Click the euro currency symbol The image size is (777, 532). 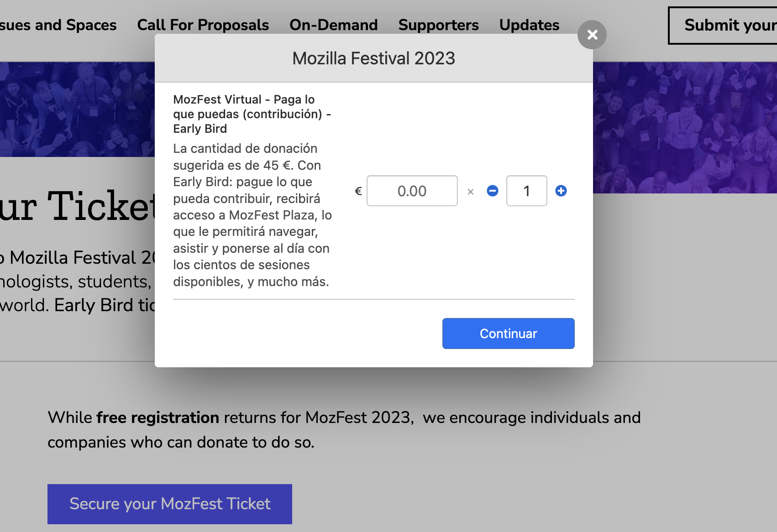(x=358, y=191)
